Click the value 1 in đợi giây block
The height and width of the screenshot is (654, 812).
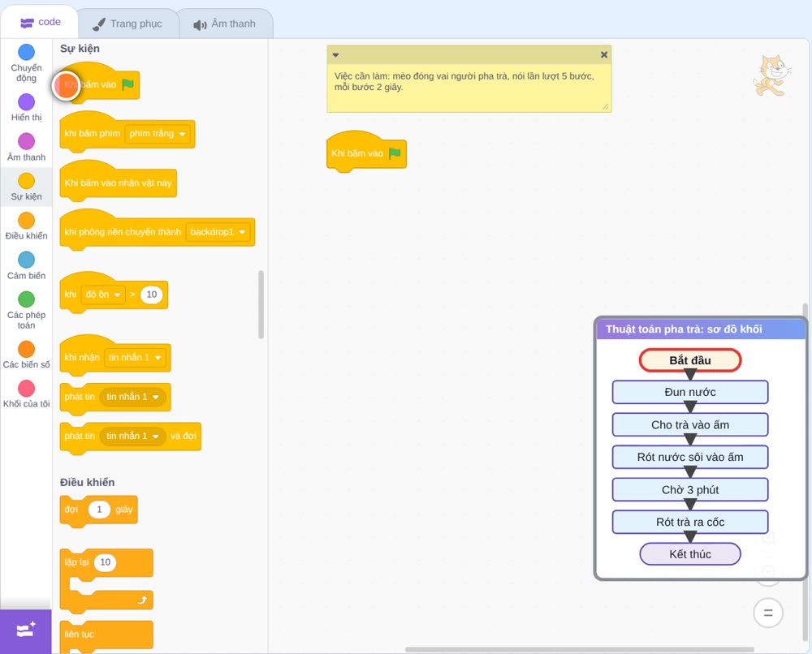coord(99,510)
